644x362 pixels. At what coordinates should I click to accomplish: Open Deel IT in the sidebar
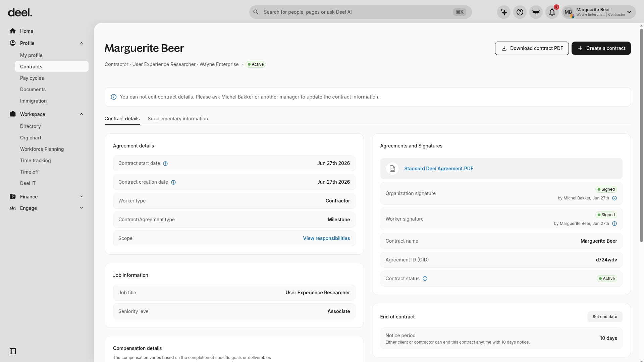pyautogui.click(x=52, y=183)
